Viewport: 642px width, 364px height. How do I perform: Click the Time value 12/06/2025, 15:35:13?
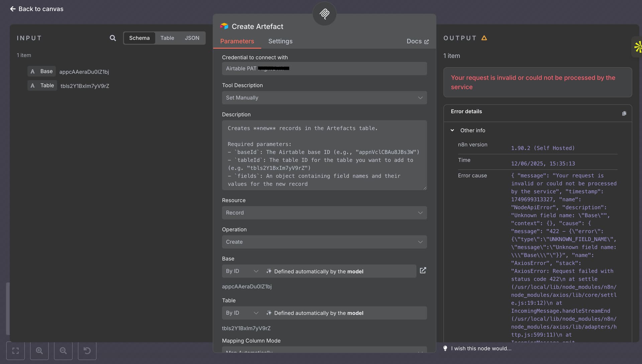point(543,164)
